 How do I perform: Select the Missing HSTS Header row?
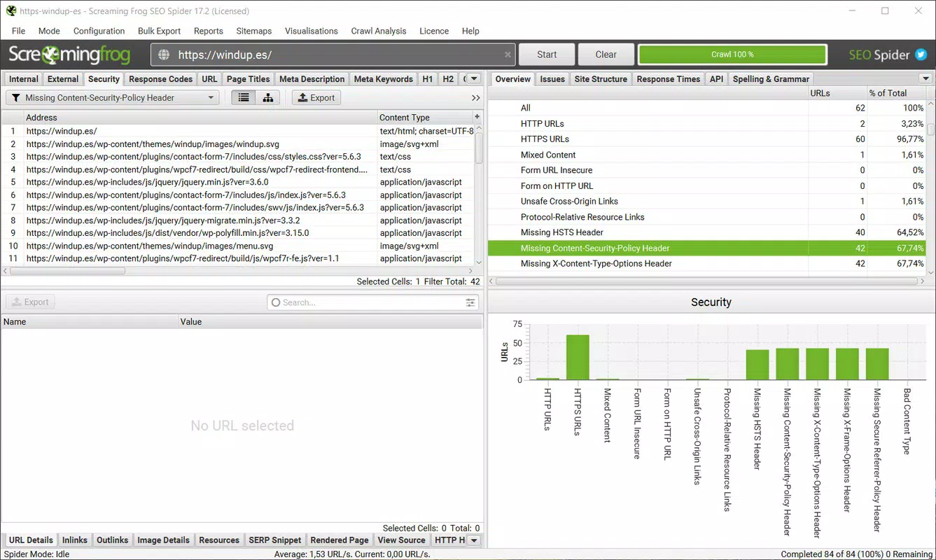(706, 232)
